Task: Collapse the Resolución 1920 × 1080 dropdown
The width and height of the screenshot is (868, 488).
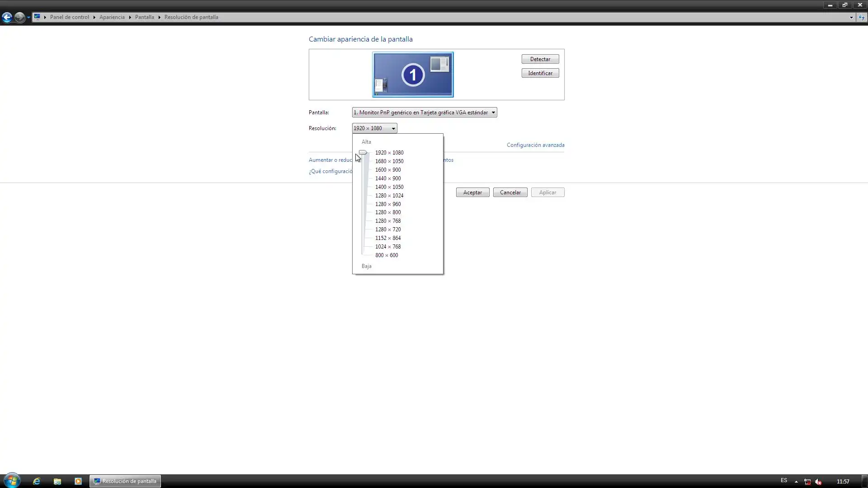Action: (374, 128)
